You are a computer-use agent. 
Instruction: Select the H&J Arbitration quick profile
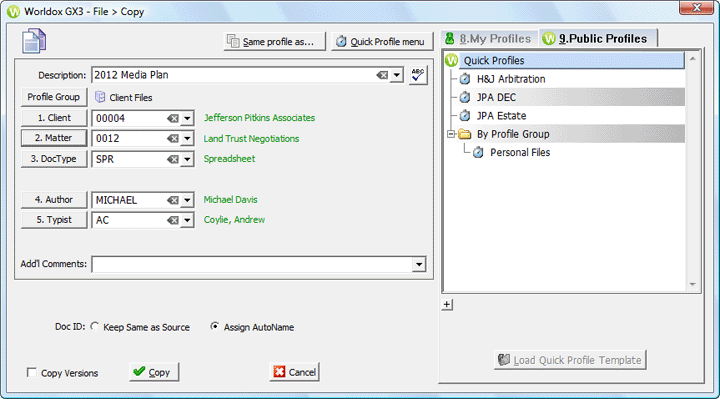pyautogui.click(x=511, y=79)
